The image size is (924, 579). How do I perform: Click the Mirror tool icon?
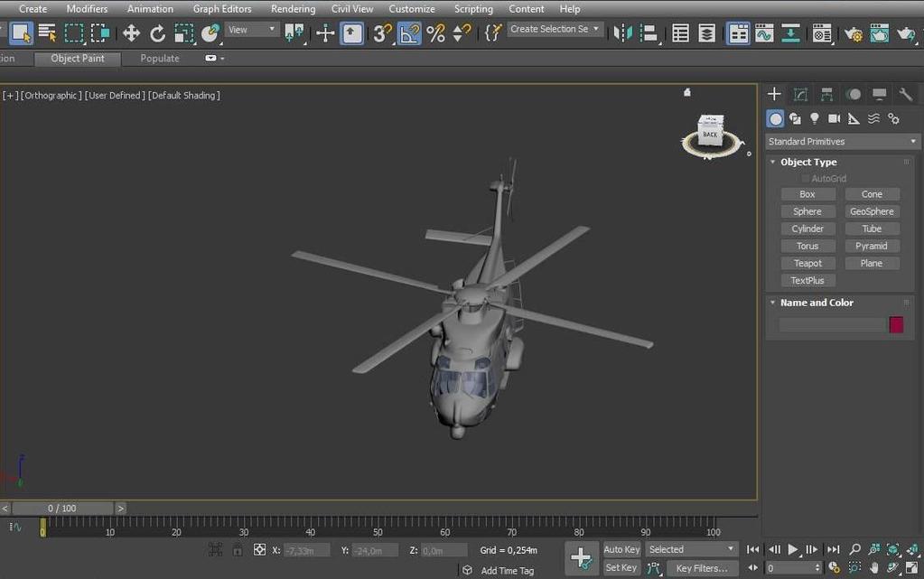[622, 33]
